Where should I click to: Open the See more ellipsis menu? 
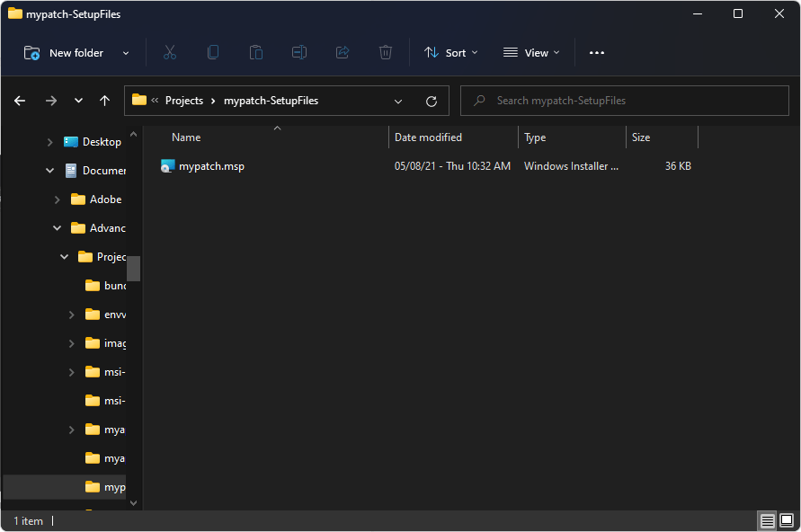click(597, 53)
